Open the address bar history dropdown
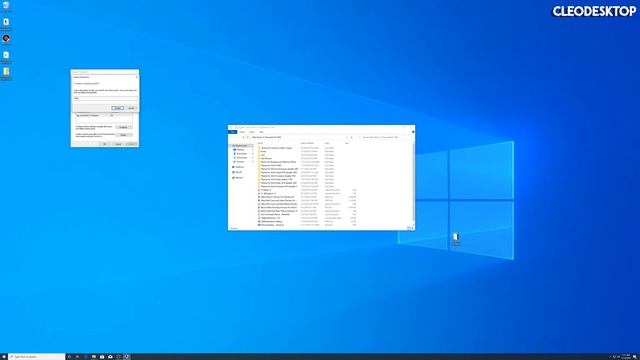 pyautogui.click(x=347, y=137)
